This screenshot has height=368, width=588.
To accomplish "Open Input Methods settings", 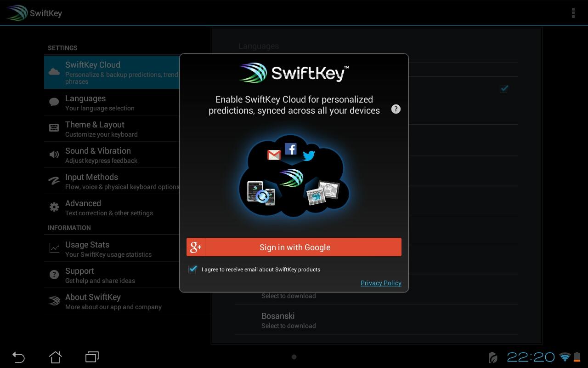I will point(112,181).
